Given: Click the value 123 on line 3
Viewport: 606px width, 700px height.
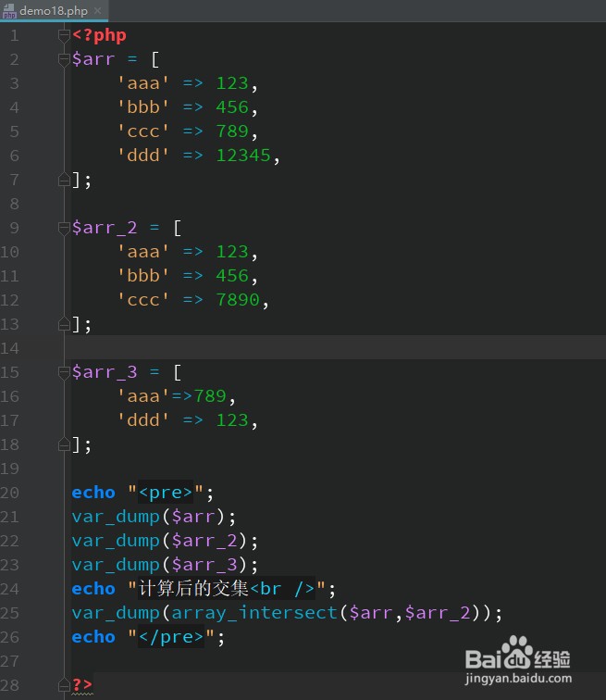Looking at the screenshot, I should 232,83.
